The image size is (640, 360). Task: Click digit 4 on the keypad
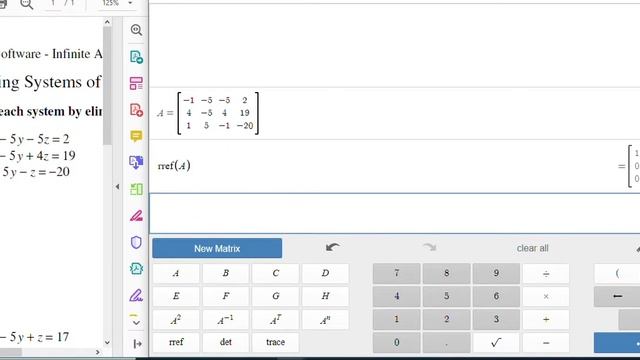pyautogui.click(x=396, y=296)
